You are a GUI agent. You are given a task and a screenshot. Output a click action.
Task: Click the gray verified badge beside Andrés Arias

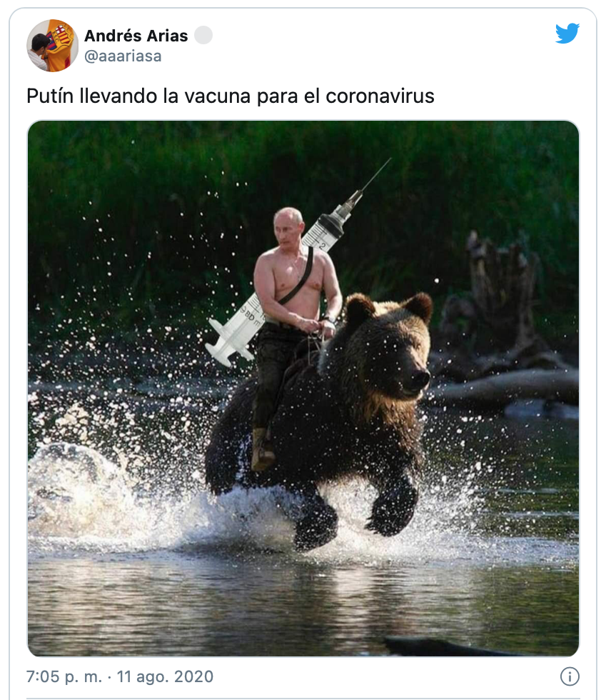[203, 35]
